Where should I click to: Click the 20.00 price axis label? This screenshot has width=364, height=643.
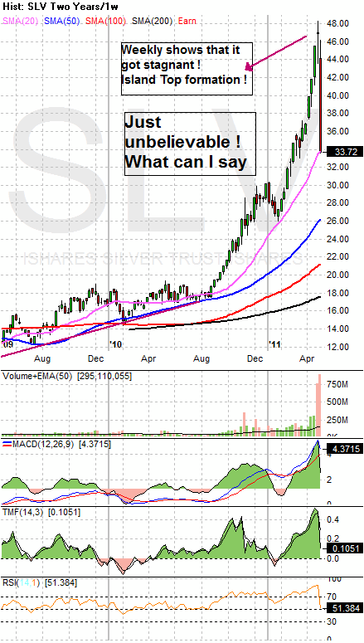337,275
